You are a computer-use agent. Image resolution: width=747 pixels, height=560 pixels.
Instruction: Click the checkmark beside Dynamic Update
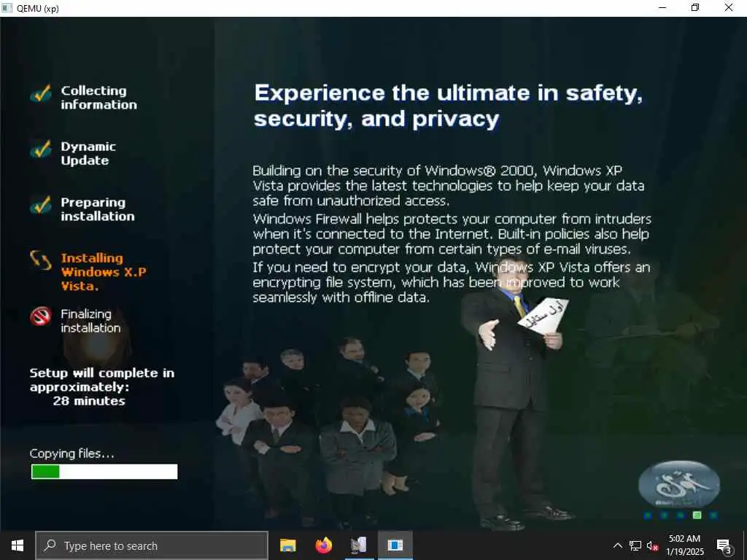coord(41,149)
